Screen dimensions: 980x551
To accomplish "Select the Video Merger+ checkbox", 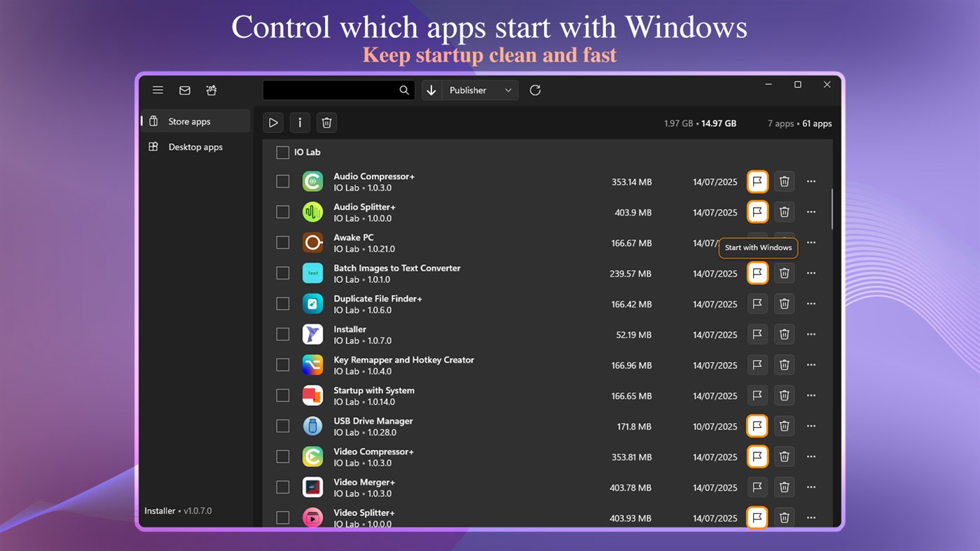I will pos(282,487).
